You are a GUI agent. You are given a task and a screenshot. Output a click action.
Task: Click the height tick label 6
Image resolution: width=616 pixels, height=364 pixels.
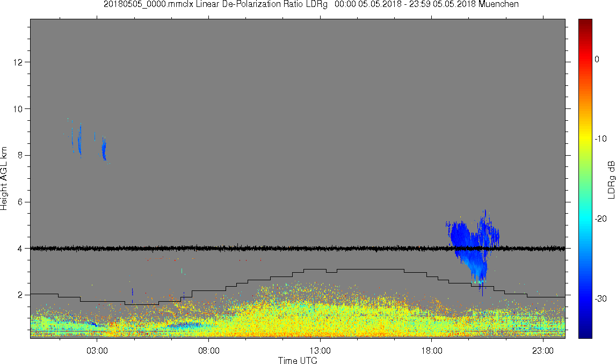click(x=20, y=202)
